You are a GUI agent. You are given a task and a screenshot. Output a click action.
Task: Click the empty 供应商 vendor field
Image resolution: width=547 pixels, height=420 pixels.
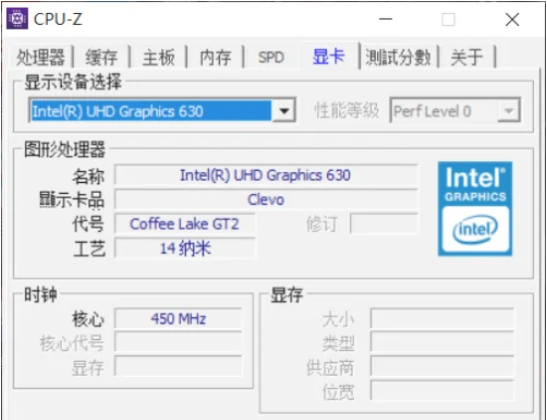point(442,367)
